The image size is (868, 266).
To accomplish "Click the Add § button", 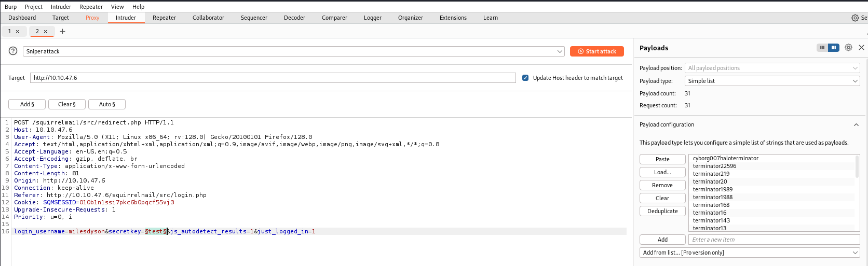I will [x=27, y=104].
